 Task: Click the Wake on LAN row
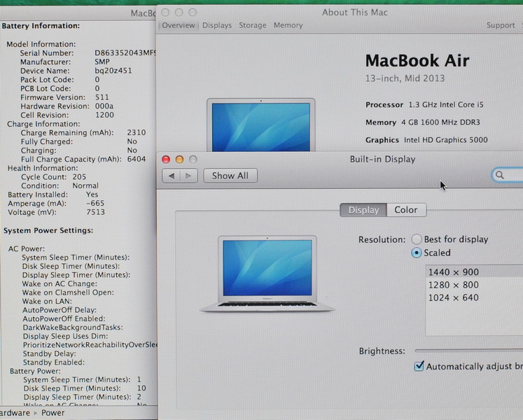click(x=47, y=301)
